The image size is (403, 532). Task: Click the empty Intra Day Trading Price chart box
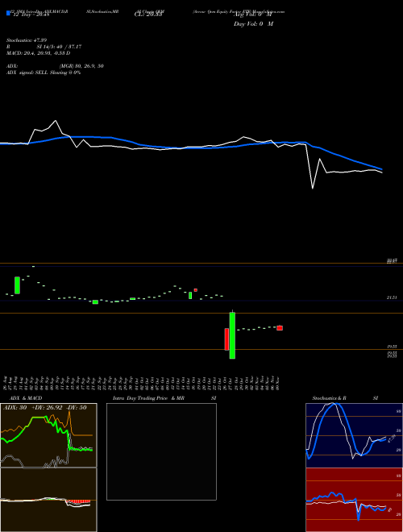tap(161, 451)
